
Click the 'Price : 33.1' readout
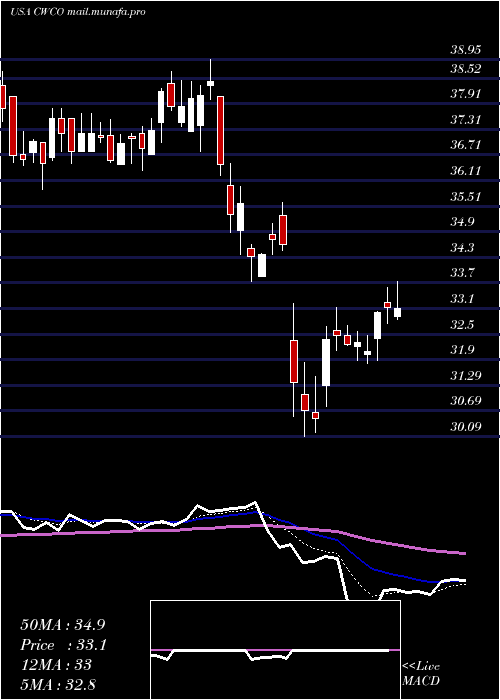pos(63,645)
